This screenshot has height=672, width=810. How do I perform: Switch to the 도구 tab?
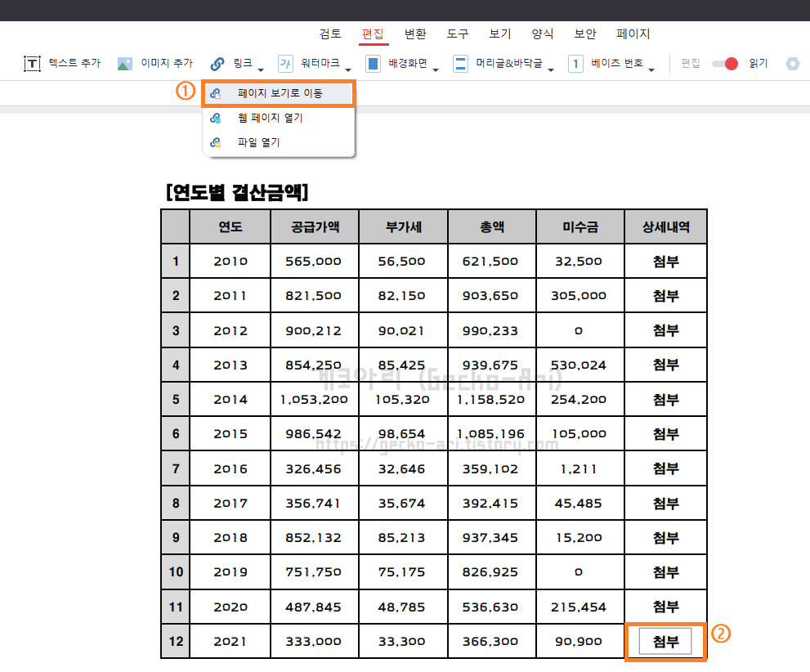458,34
